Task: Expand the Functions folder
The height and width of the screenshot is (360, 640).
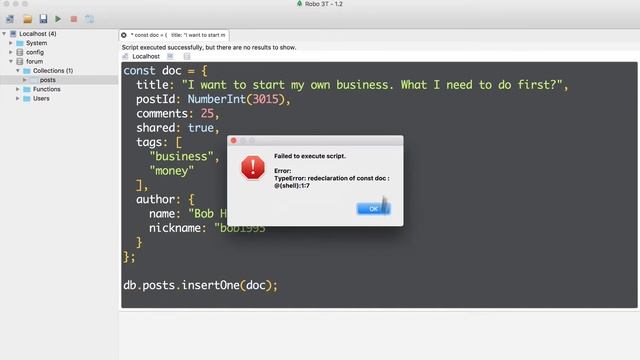Action: pos(18,89)
